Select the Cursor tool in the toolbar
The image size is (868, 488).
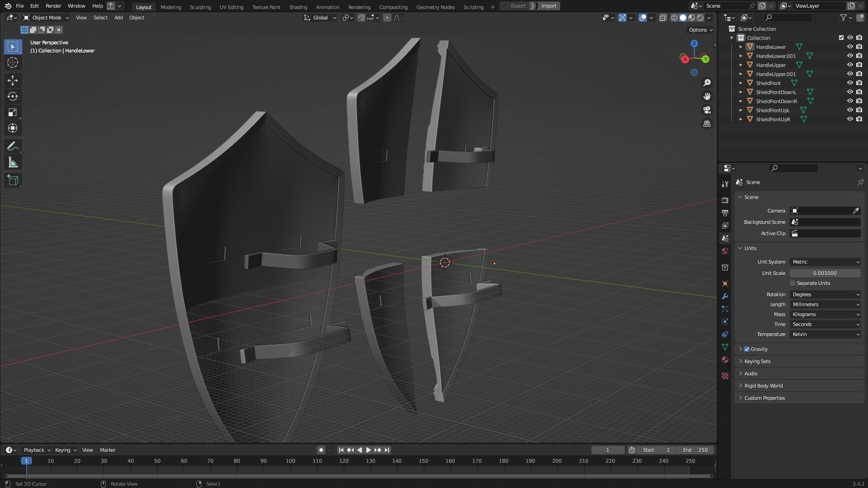pos(13,62)
